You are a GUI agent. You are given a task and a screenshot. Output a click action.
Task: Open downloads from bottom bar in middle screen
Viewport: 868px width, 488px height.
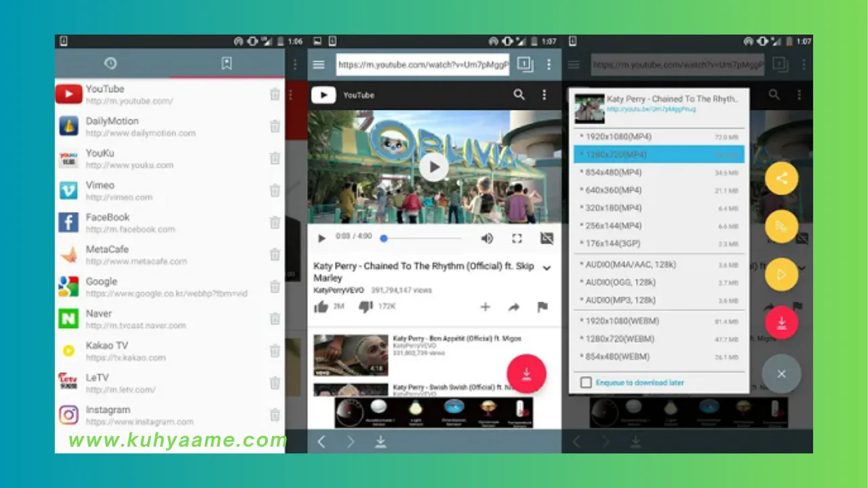(380, 442)
